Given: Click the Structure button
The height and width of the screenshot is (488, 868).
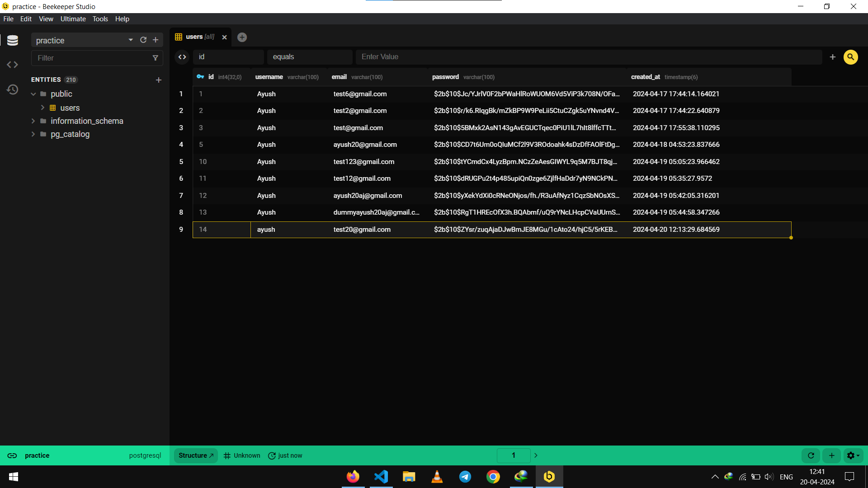Looking at the screenshot, I should (x=196, y=455).
